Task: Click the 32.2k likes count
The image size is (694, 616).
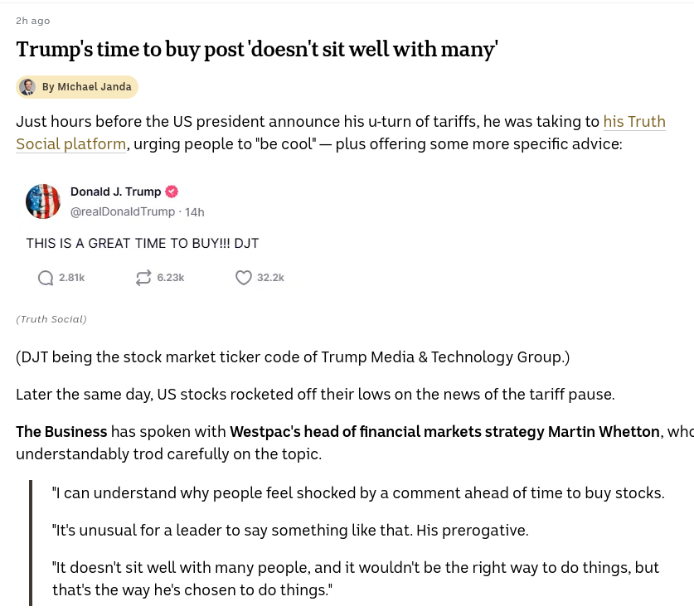Action: pyautogui.click(x=270, y=278)
